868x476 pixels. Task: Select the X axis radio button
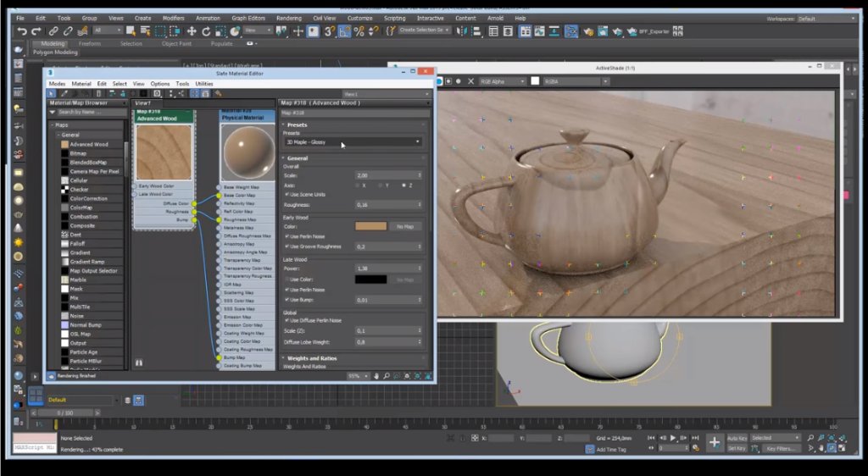point(358,185)
